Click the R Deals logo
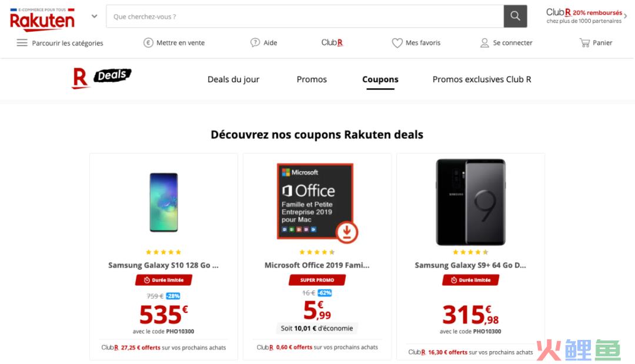Image resolution: width=635 pixels, height=364 pixels. point(101,78)
